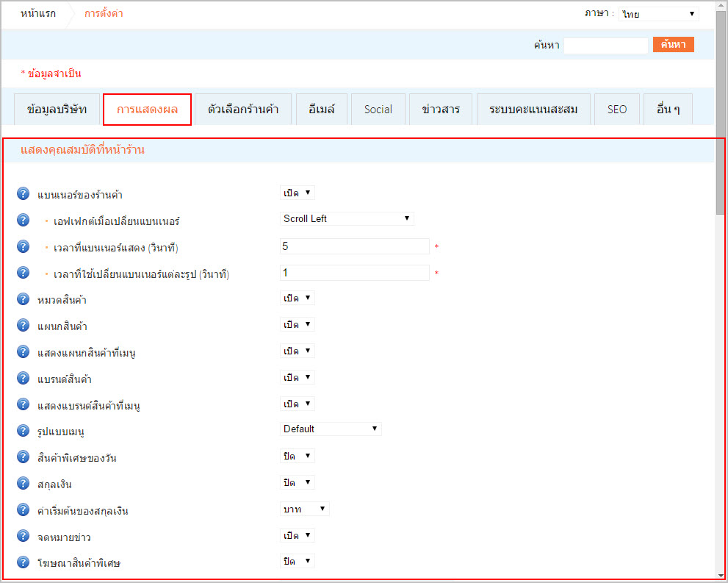
Task: Click the search text field at top
Action: (x=606, y=46)
